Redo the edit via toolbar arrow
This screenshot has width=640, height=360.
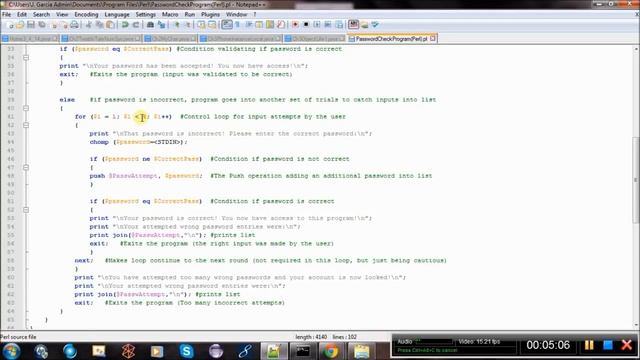(x=136, y=25)
